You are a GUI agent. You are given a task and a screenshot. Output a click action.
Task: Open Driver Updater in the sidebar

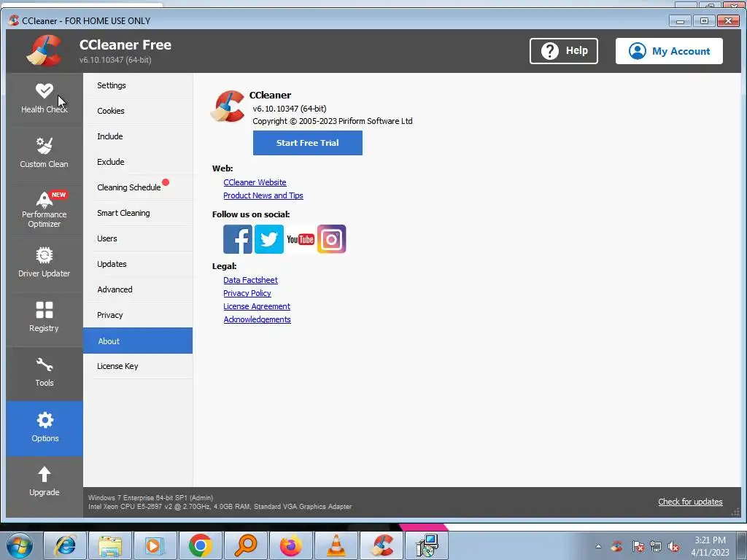coord(44,262)
